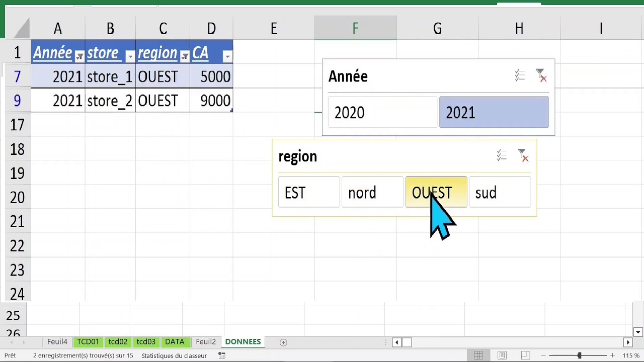Select column B header
The height and width of the screenshot is (362, 644).
(x=110, y=29)
